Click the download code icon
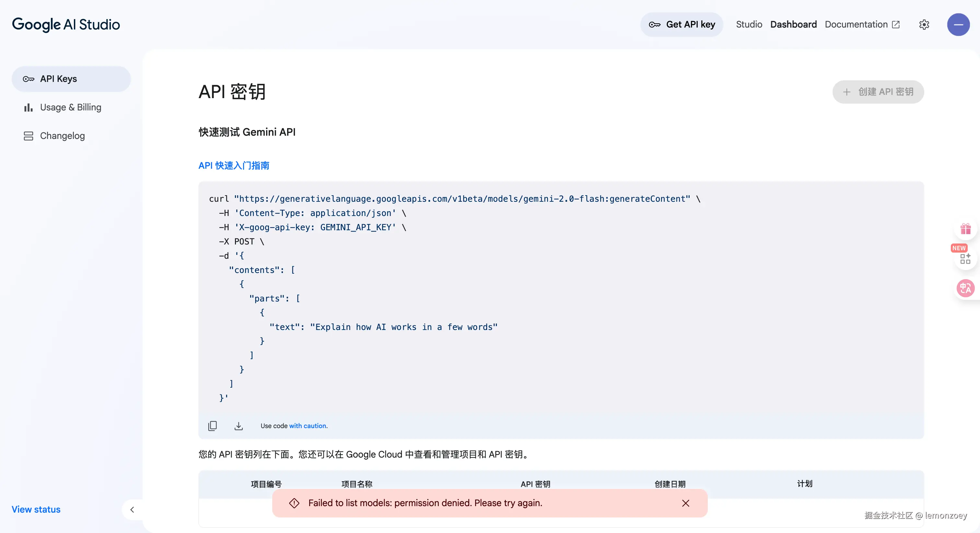980x533 pixels. pos(239,426)
